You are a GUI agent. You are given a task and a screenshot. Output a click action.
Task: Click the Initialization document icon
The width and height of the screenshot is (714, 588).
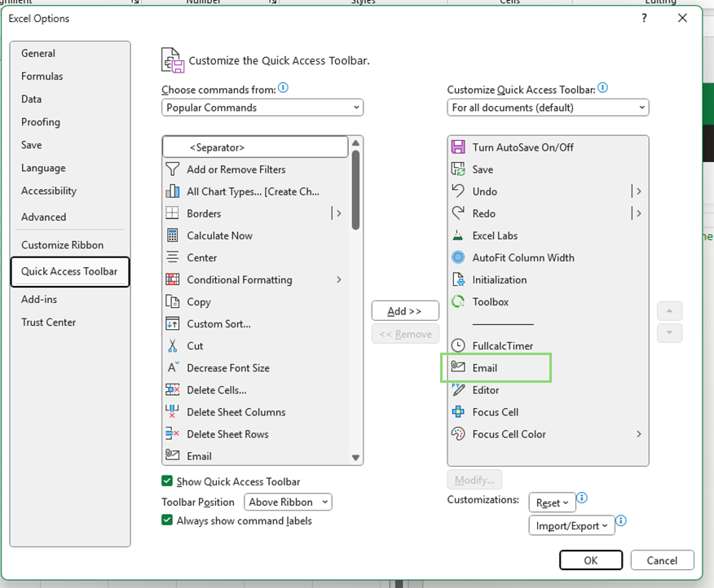[458, 279]
